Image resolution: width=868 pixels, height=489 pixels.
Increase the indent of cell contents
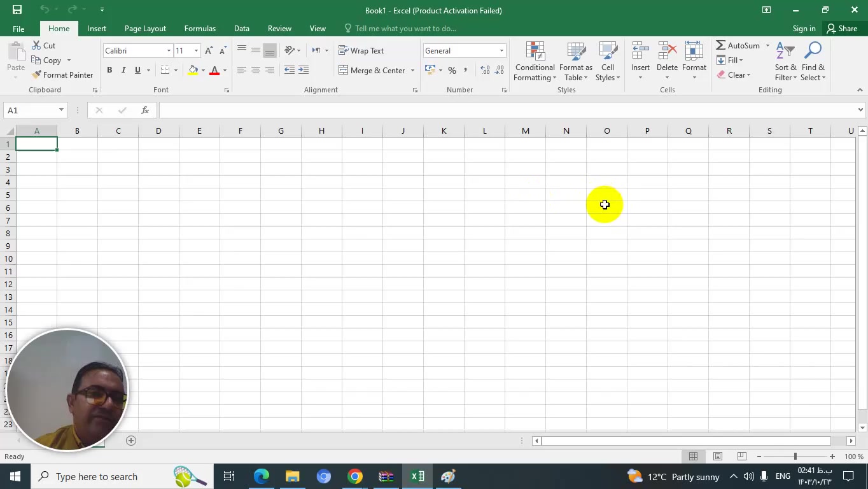click(x=304, y=70)
